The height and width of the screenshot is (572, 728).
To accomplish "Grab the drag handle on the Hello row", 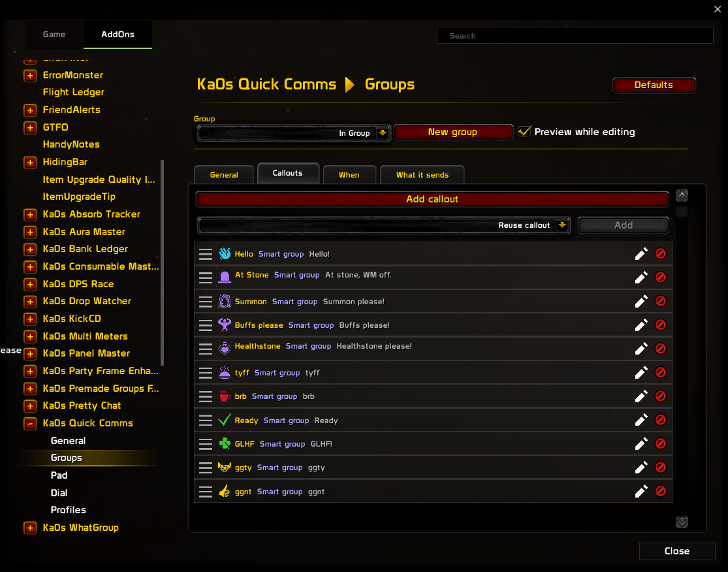I will click(205, 254).
